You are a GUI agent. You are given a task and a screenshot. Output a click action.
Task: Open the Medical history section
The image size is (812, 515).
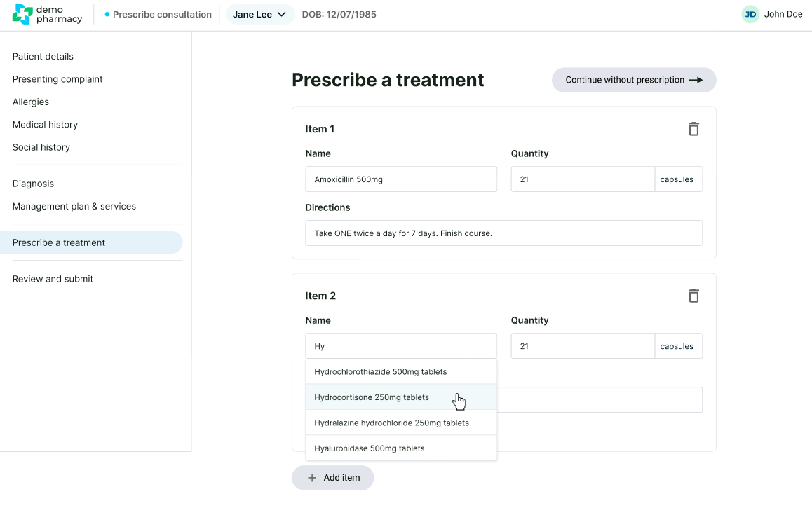pyautogui.click(x=45, y=125)
